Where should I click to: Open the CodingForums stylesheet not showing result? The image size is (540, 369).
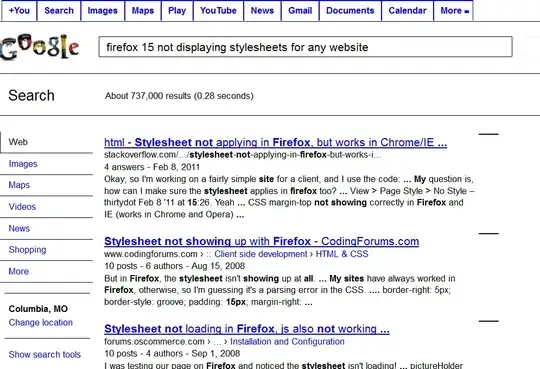(x=261, y=241)
